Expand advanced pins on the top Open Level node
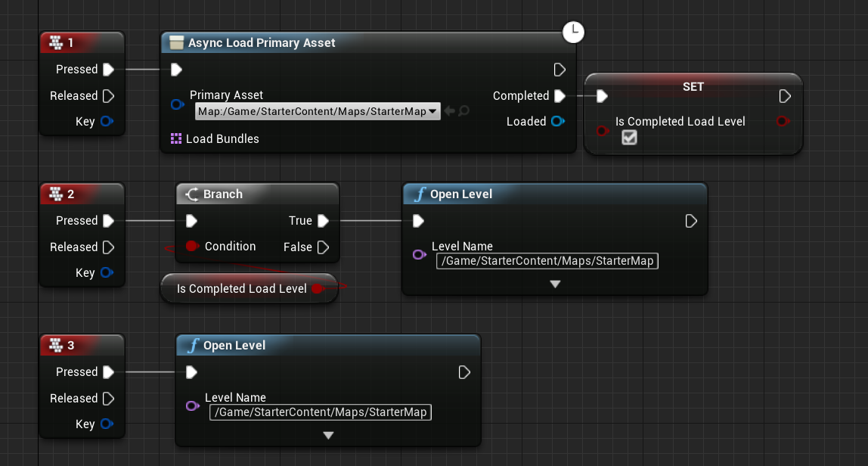The width and height of the screenshot is (868, 466). click(556, 284)
